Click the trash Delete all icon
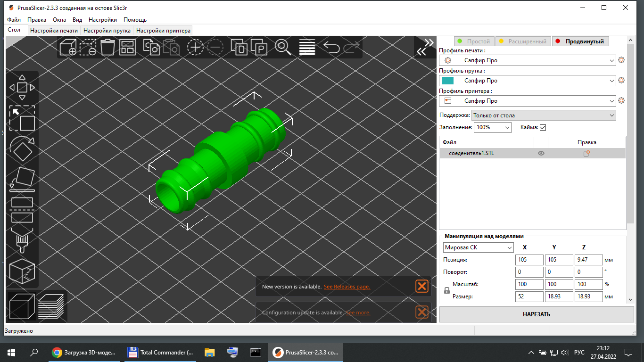The height and width of the screenshot is (362, 644). (108, 48)
